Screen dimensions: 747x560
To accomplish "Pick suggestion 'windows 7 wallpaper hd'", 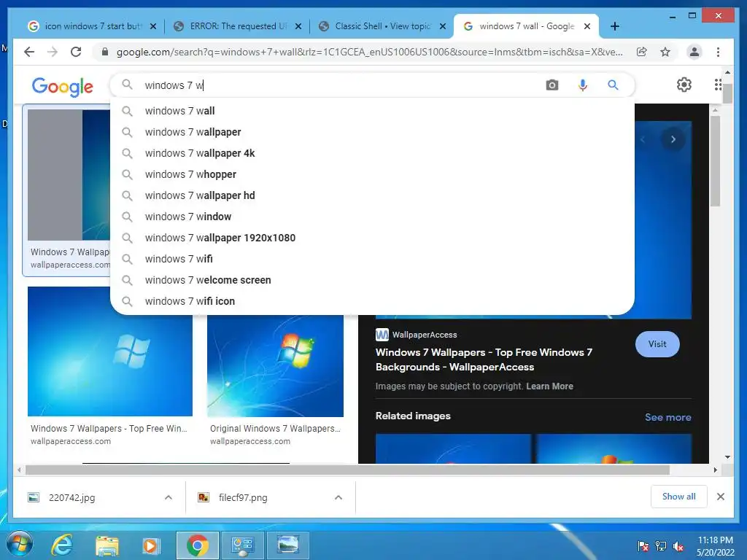I will (372, 195).
